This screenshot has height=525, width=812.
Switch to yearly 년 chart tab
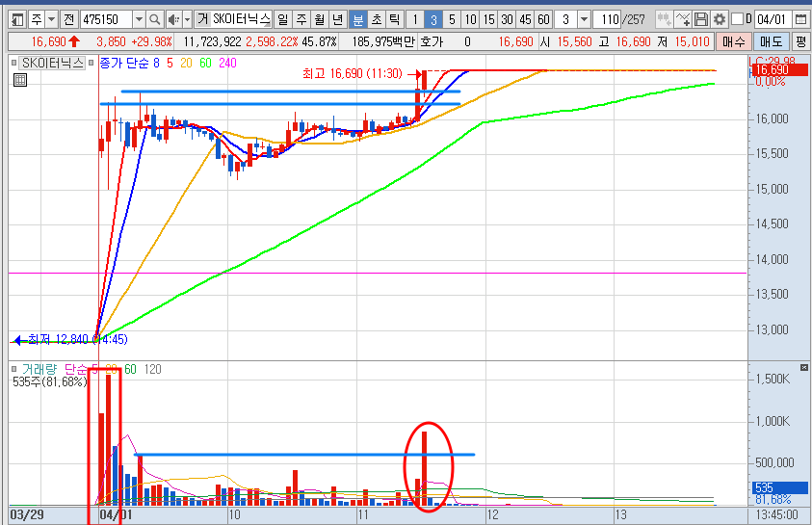[338, 19]
